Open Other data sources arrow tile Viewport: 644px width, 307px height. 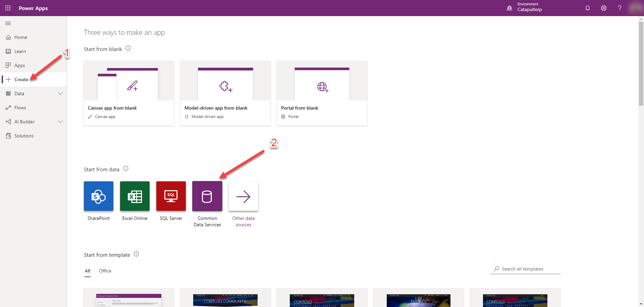click(x=244, y=196)
